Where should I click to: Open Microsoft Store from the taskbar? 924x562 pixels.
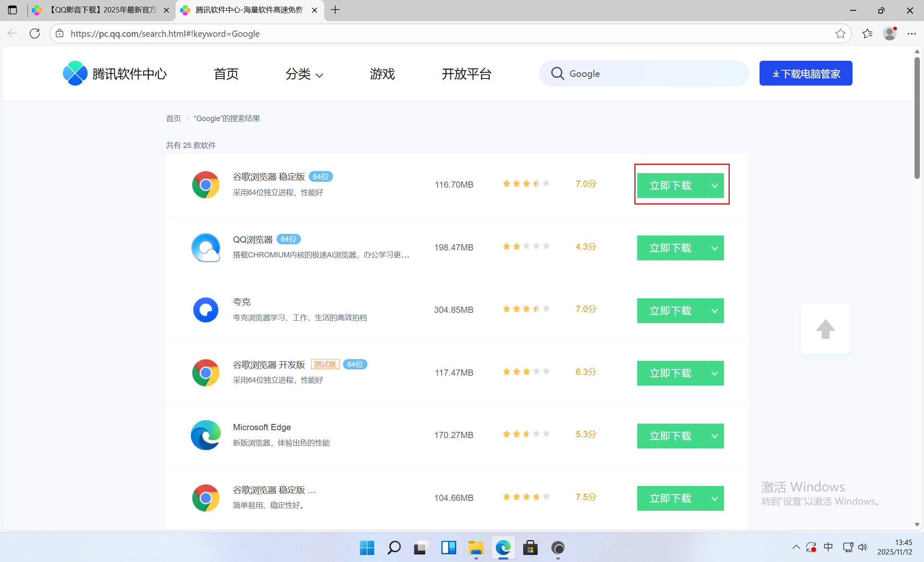530,548
